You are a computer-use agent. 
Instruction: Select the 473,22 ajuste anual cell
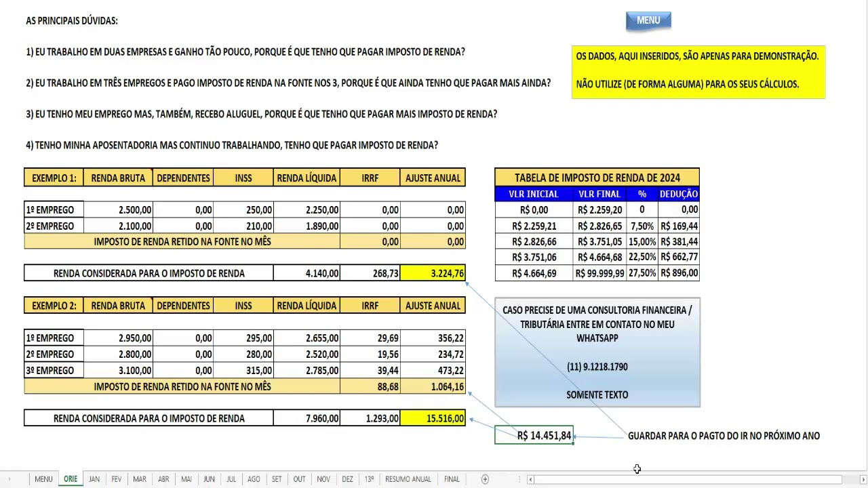pyautogui.click(x=433, y=370)
